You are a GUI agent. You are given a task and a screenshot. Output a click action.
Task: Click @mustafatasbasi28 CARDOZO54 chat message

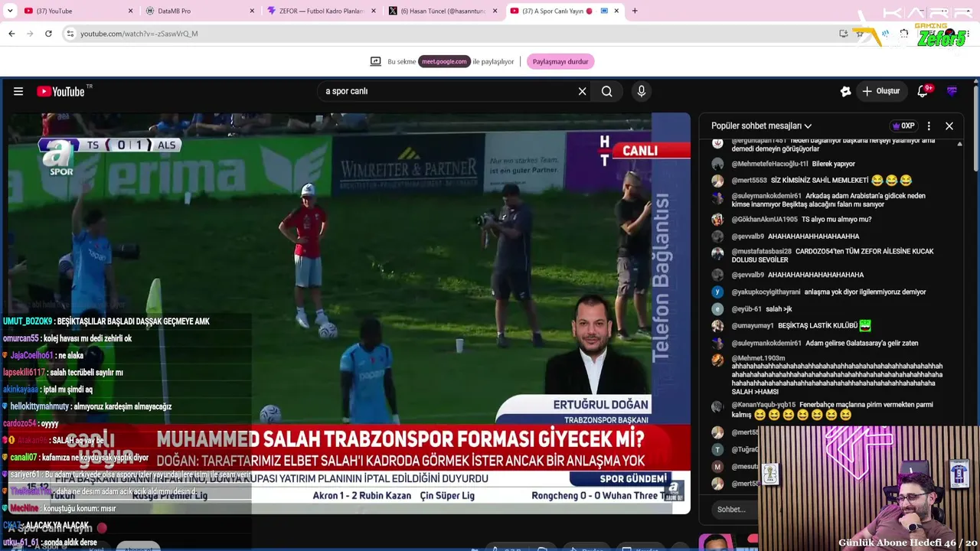833,256
